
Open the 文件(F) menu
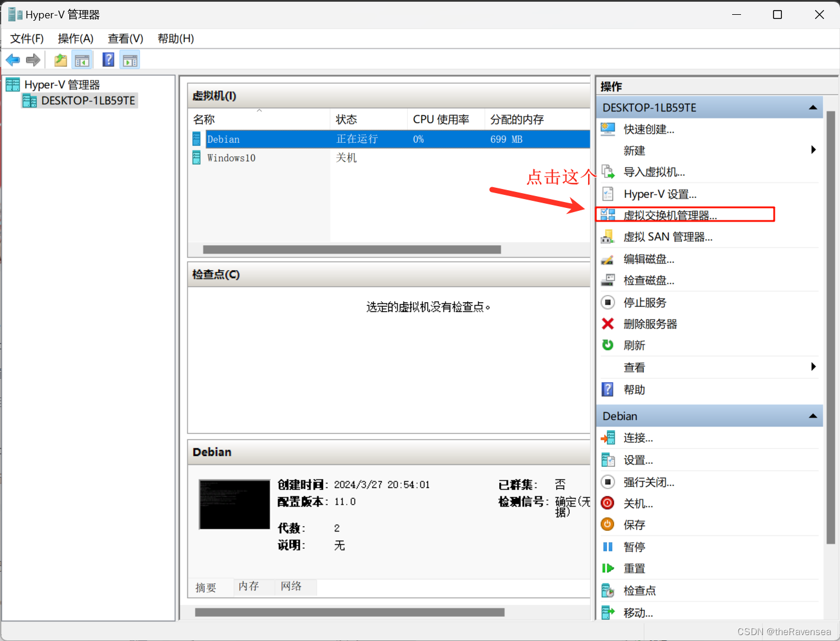point(27,39)
